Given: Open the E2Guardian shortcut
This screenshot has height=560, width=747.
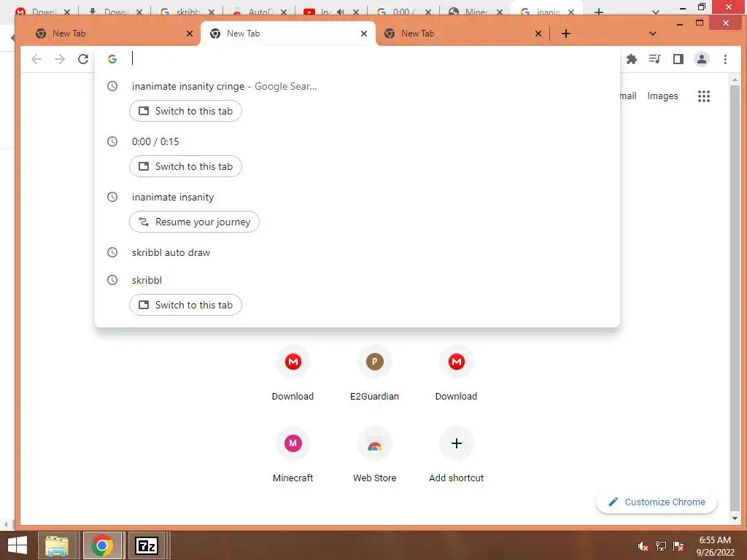Looking at the screenshot, I should 374,373.
